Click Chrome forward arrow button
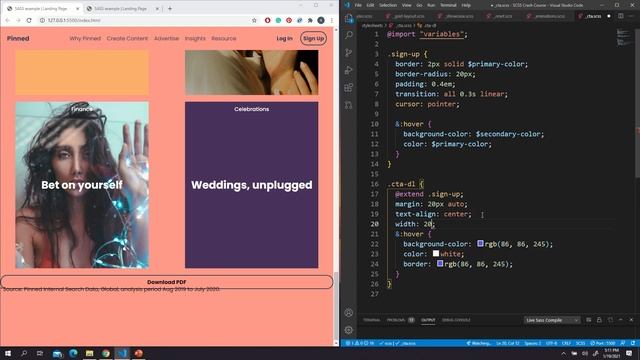 click(18, 20)
